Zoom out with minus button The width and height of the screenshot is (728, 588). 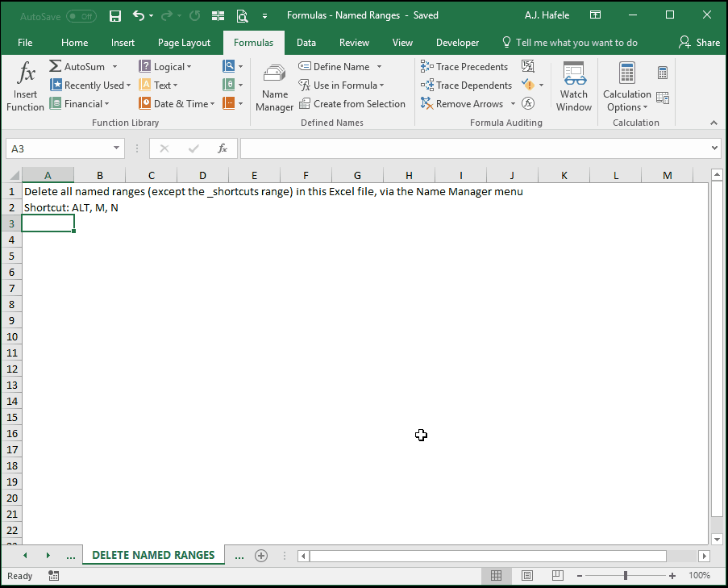pyautogui.click(x=580, y=576)
